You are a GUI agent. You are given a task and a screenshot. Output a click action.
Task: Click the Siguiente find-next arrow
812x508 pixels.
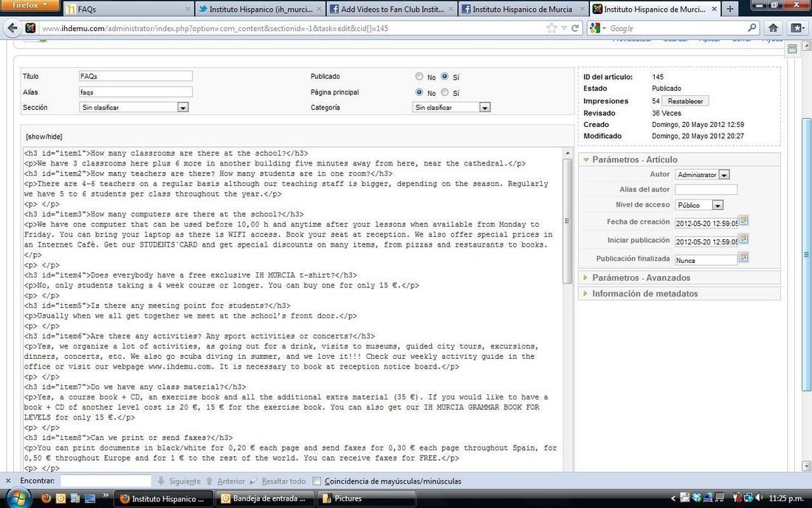(x=161, y=481)
